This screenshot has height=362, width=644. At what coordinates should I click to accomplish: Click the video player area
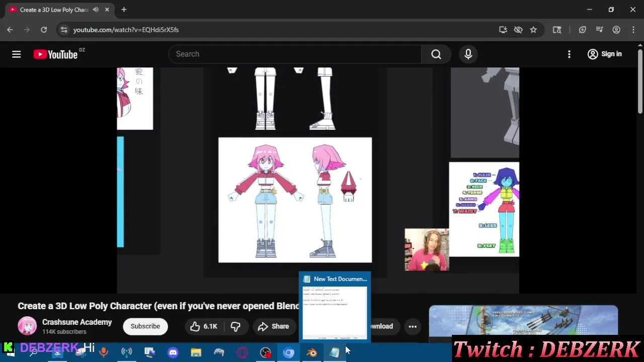318,180
